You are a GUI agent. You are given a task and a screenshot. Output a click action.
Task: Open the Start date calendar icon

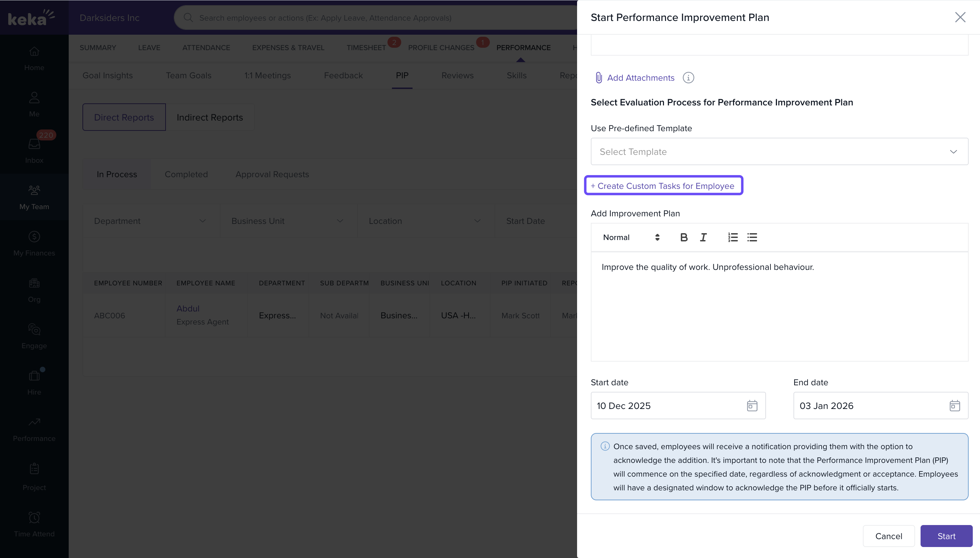pos(752,406)
